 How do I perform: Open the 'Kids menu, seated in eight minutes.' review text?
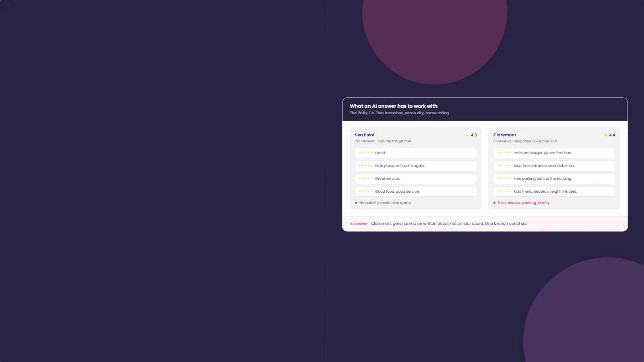[x=545, y=191]
